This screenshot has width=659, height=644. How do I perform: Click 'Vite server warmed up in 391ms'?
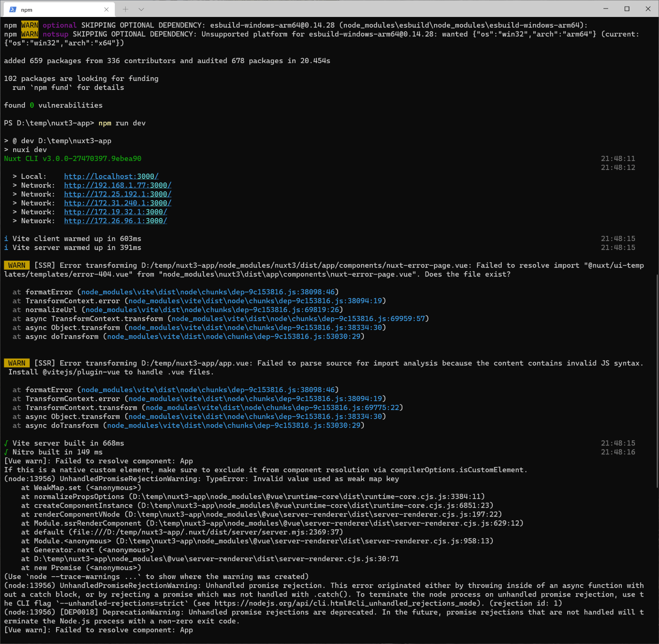pyautogui.click(x=77, y=248)
